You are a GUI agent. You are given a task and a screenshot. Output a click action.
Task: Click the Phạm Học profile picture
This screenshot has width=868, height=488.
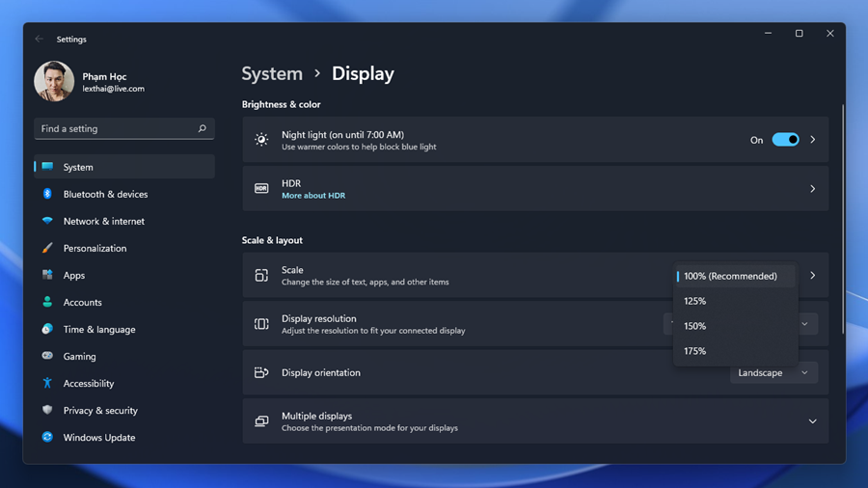tap(54, 81)
